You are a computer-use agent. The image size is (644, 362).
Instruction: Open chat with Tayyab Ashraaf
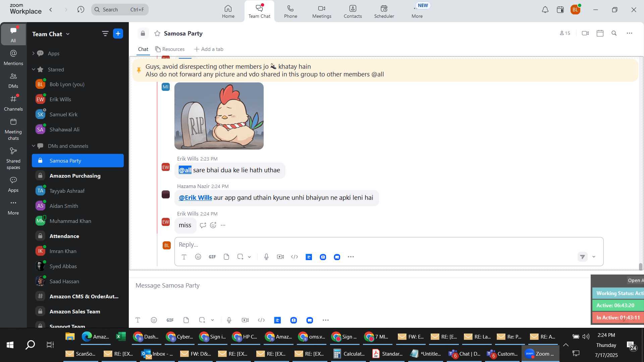tap(78, 191)
